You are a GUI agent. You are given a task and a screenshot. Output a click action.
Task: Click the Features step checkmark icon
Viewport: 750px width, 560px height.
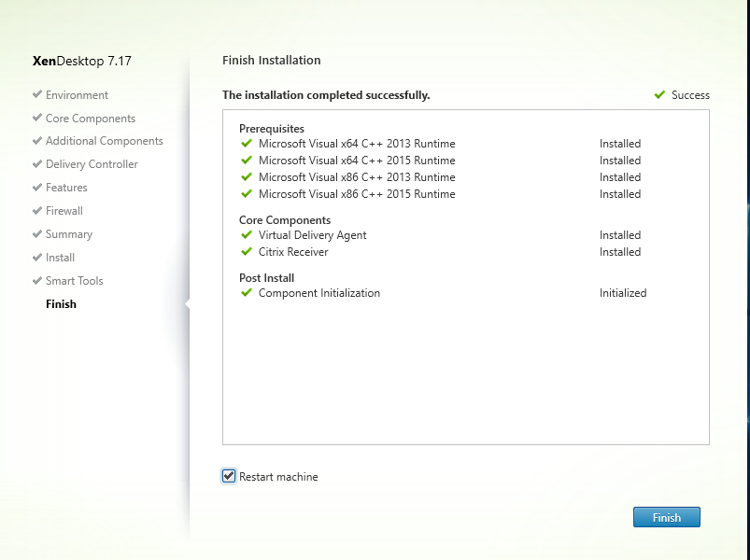pos(37,188)
